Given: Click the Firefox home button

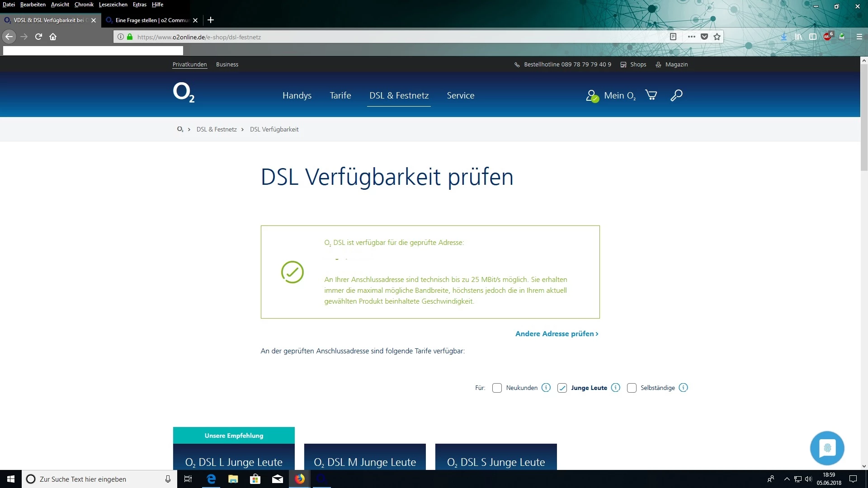Looking at the screenshot, I should (53, 37).
